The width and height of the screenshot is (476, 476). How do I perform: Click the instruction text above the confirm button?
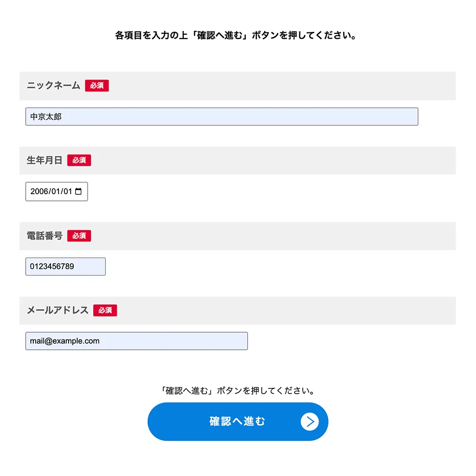(x=238, y=391)
